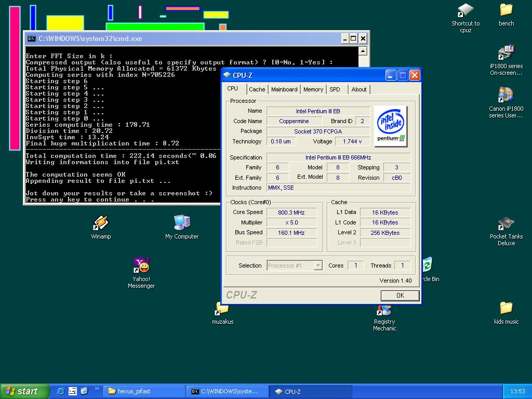Click the Show Desktop quick launch icon
Screen dimensions: 532x399
click(73, 391)
